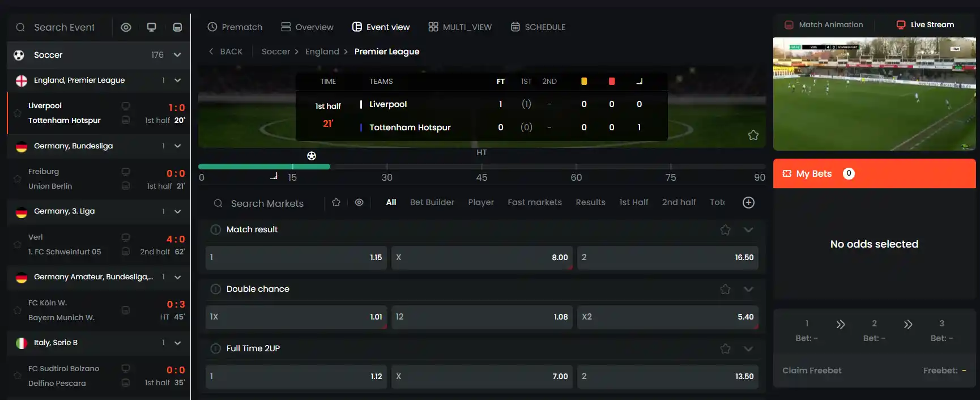
Task: Select the All markets filter
Action: point(391,202)
